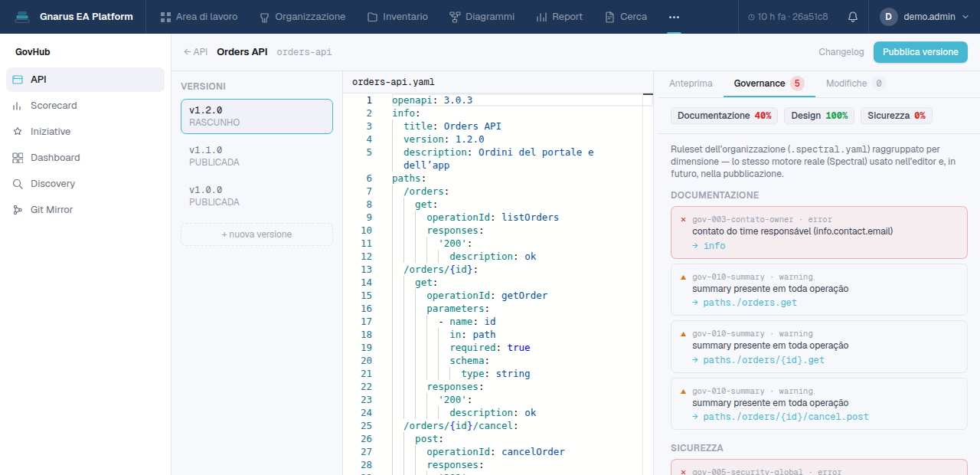This screenshot has width=980, height=475.
Task: Click the Organizzazione icon in top bar
Action: tap(265, 17)
